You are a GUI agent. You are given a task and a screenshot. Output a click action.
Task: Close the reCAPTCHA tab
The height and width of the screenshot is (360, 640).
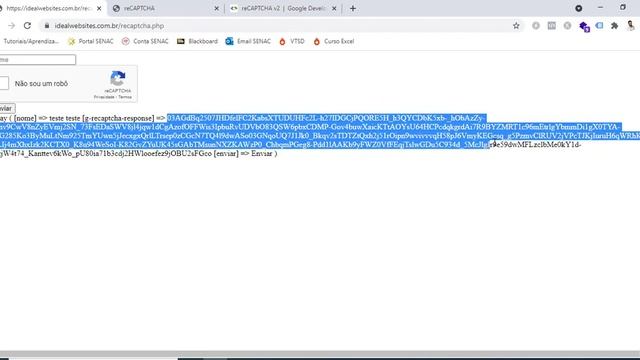pyautogui.click(x=216, y=8)
